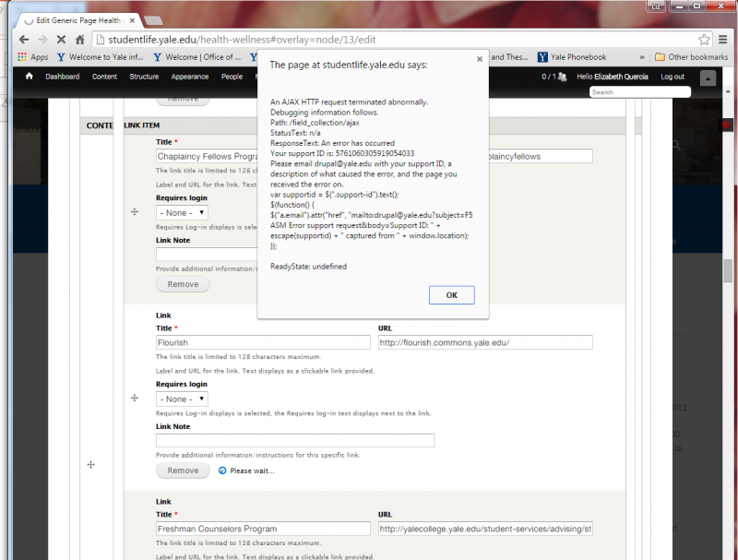738x560 pixels.
Task: Click the flourish.commons.yale.edu URL field
Action: pyautogui.click(x=485, y=342)
